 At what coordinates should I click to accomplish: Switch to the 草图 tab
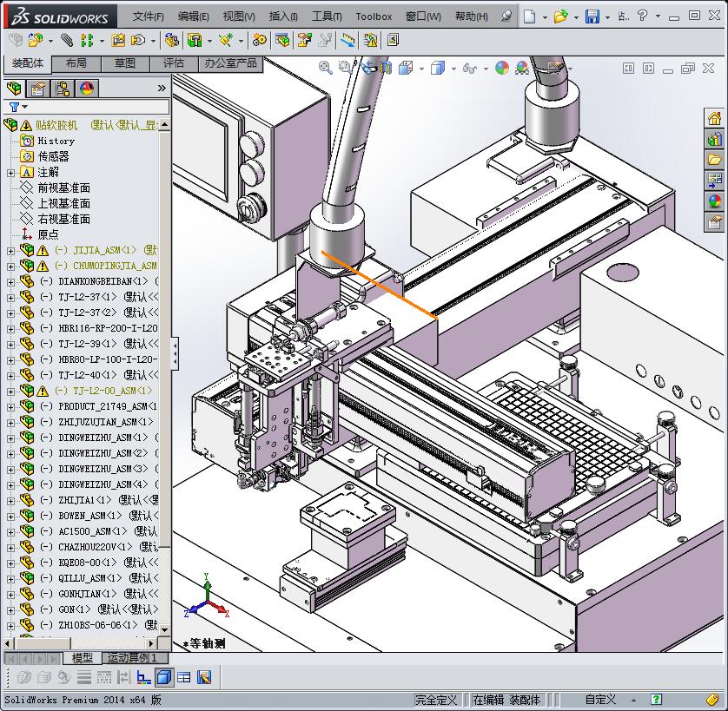(125, 63)
